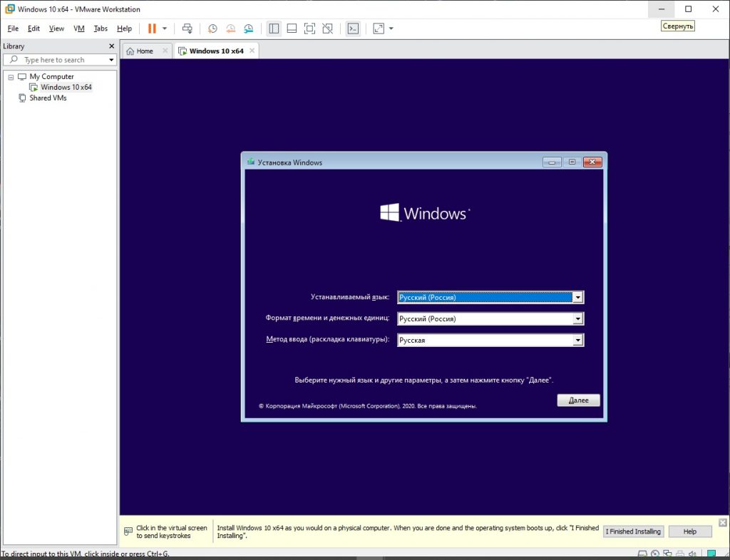
Task: Minimize the VMware Workstation window
Action: (x=661, y=9)
